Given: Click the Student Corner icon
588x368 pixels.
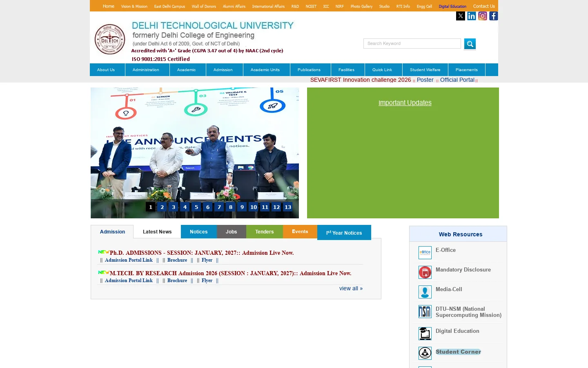Looking at the screenshot, I should (425, 353).
